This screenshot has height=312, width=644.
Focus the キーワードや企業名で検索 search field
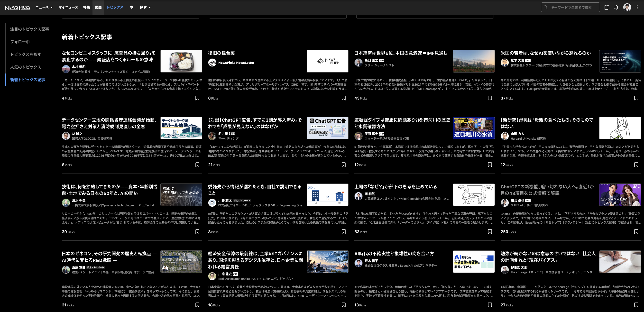[x=570, y=7]
